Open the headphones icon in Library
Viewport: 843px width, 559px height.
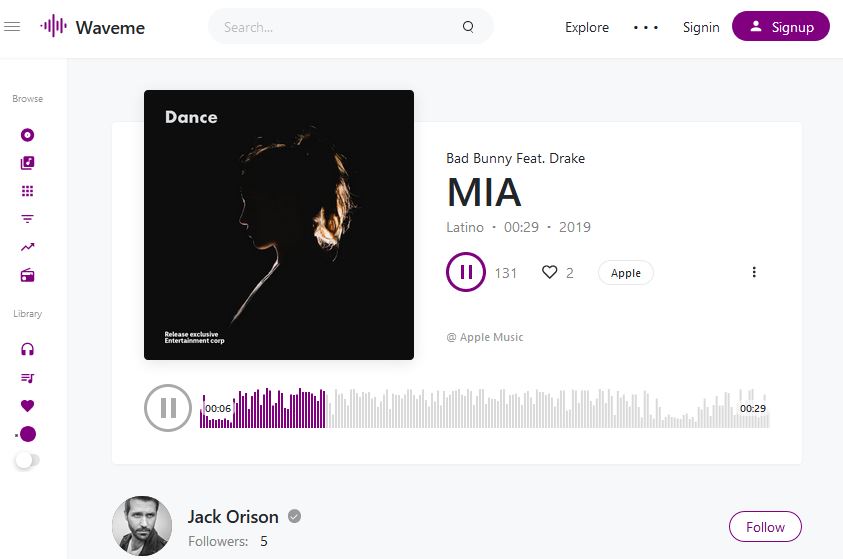click(x=27, y=349)
